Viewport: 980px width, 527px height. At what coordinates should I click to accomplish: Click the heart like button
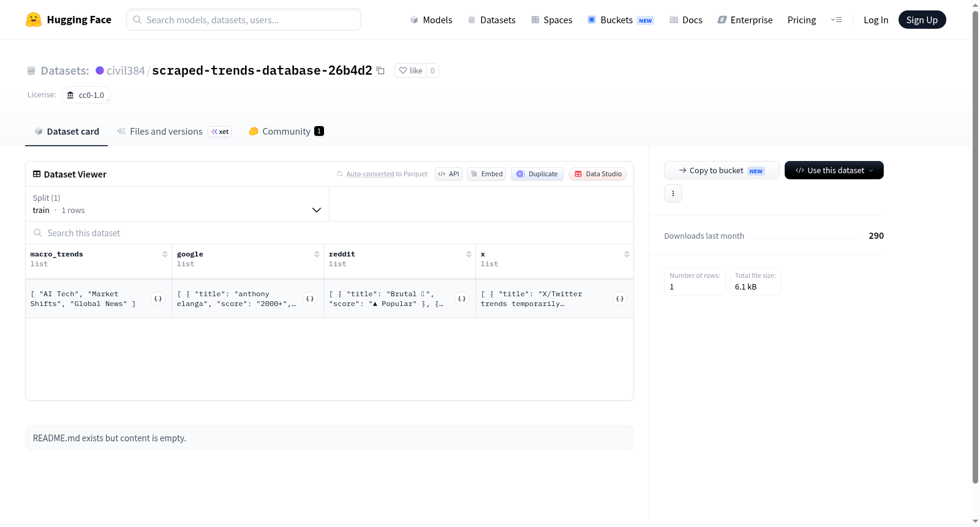pyautogui.click(x=410, y=70)
